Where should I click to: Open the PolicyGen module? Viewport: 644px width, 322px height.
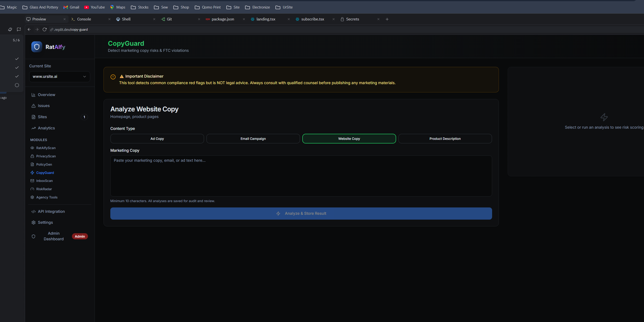[44, 164]
